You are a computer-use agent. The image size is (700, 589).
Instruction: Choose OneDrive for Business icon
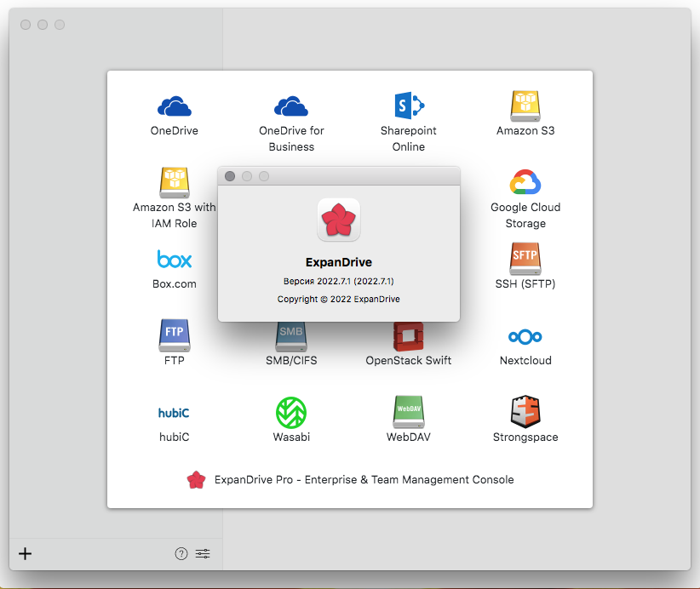(x=291, y=106)
